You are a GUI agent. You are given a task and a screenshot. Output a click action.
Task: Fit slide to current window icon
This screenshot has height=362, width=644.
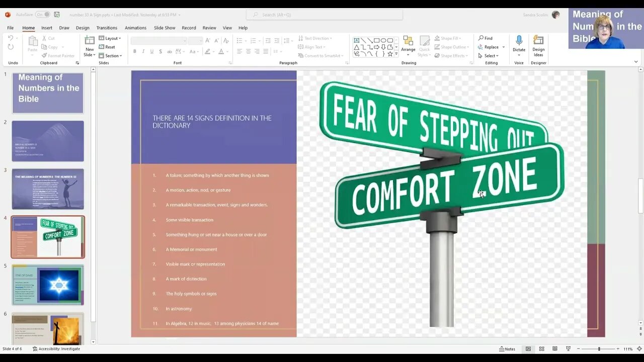pos(639,349)
